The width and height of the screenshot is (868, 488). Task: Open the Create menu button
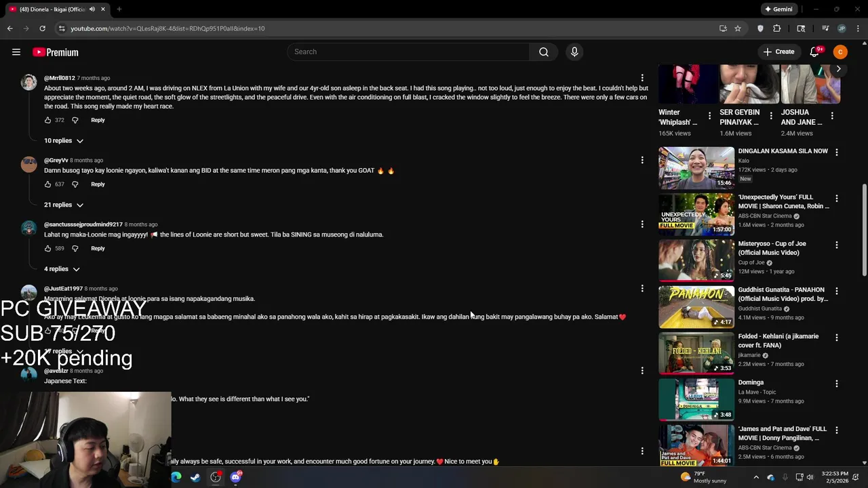[778, 52]
